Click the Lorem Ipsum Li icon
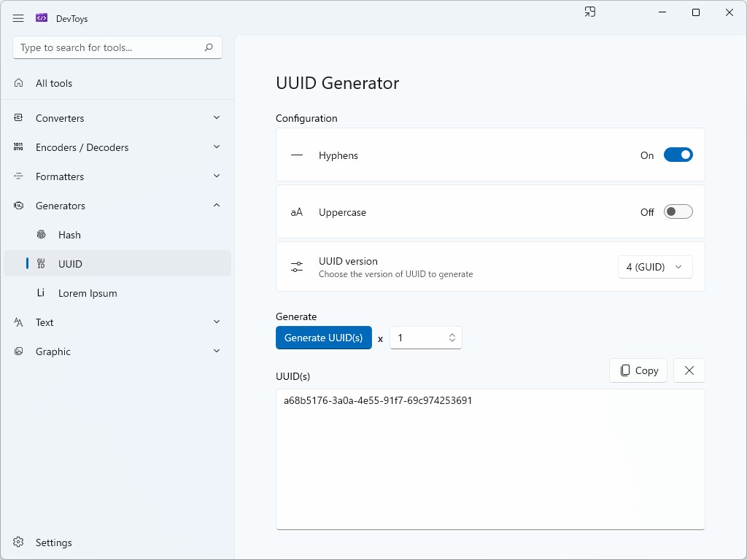This screenshot has width=747, height=560. point(41,293)
